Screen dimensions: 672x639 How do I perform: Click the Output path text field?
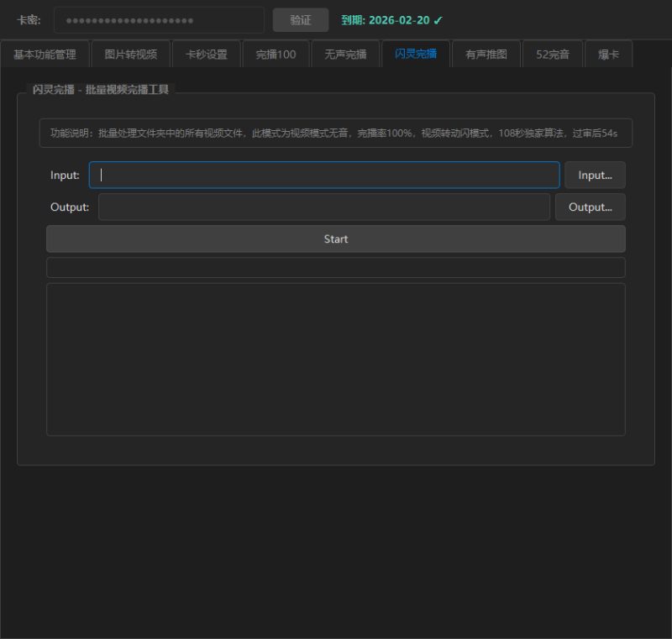click(x=323, y=207)
